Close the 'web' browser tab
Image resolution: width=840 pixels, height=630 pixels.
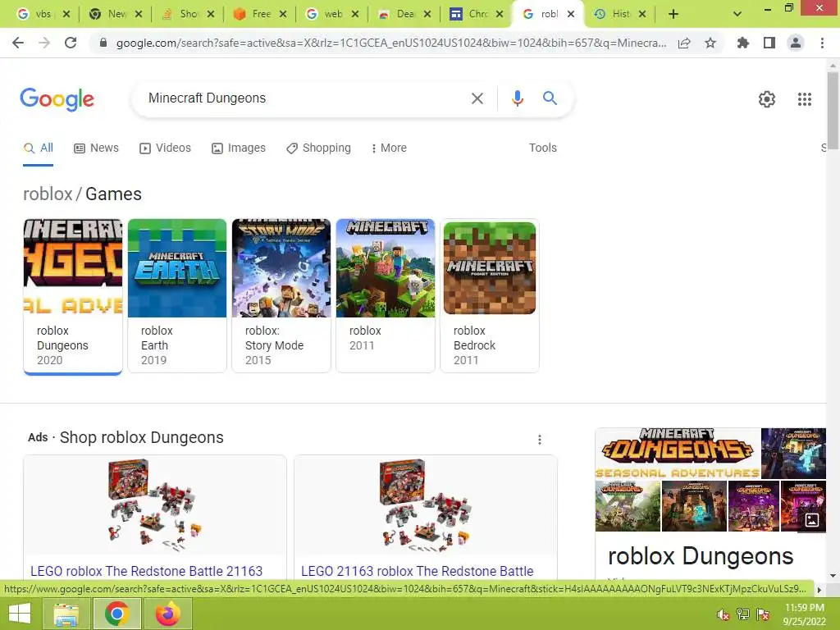(x=355, y=15)
